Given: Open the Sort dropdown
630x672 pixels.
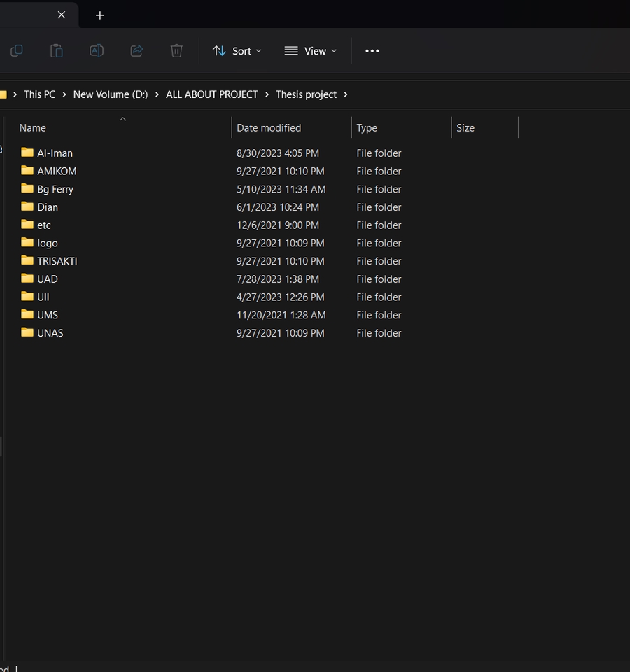Looking at the screenshot, I should pos(237,51).
